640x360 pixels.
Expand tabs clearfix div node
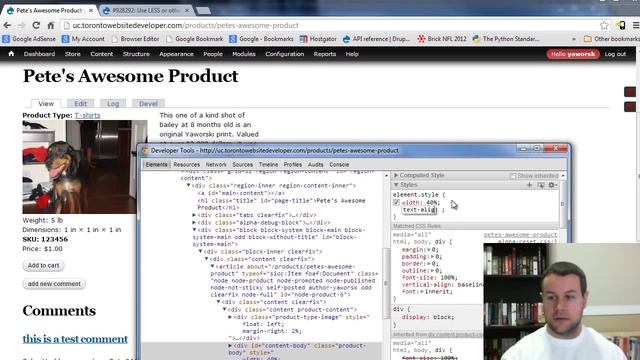click(x=194, y=215)
